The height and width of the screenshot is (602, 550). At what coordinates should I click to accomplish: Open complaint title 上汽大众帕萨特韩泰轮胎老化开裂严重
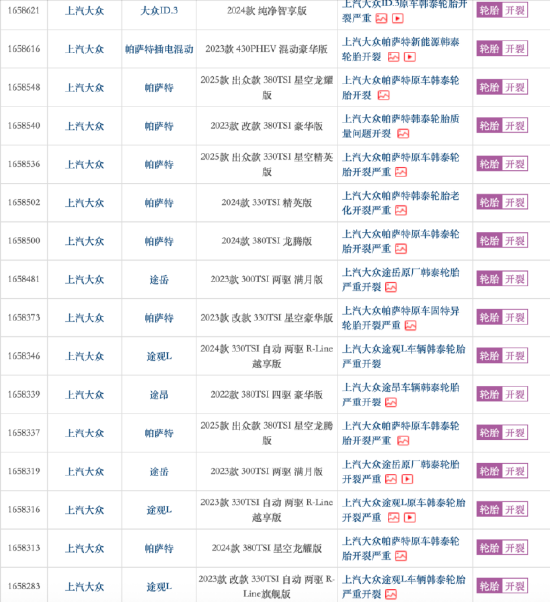click(401, 203)
